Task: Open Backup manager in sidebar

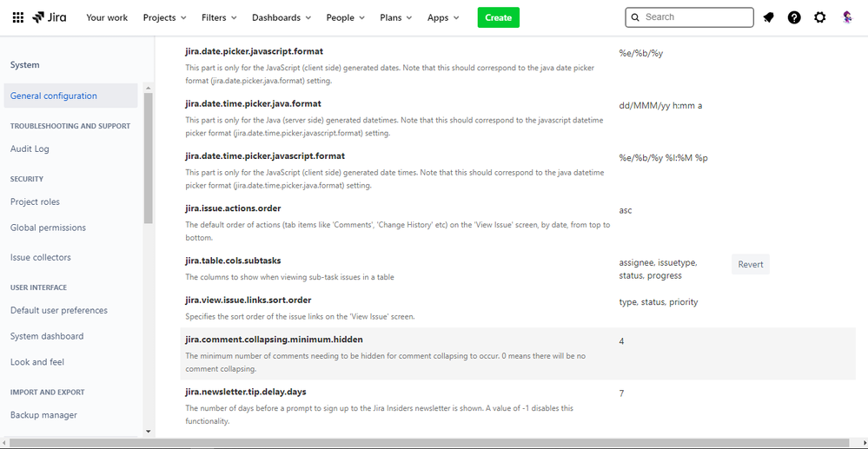Action: point(43,415)
